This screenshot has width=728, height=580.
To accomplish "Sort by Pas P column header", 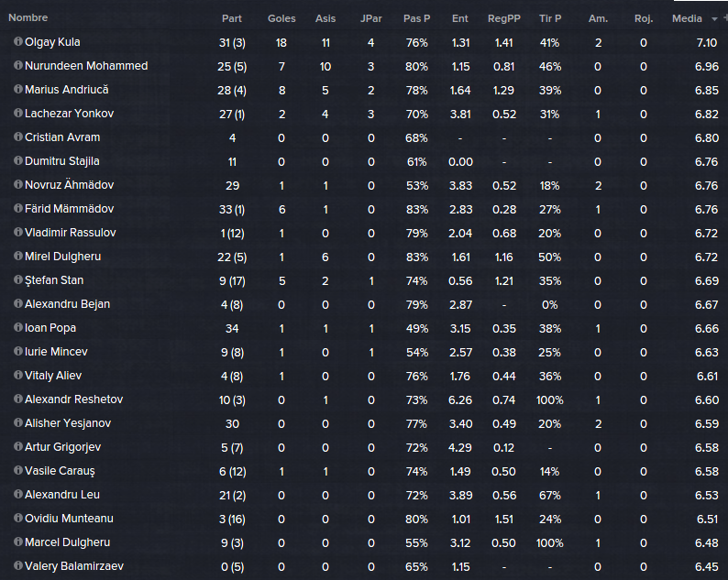I will 416,18.
